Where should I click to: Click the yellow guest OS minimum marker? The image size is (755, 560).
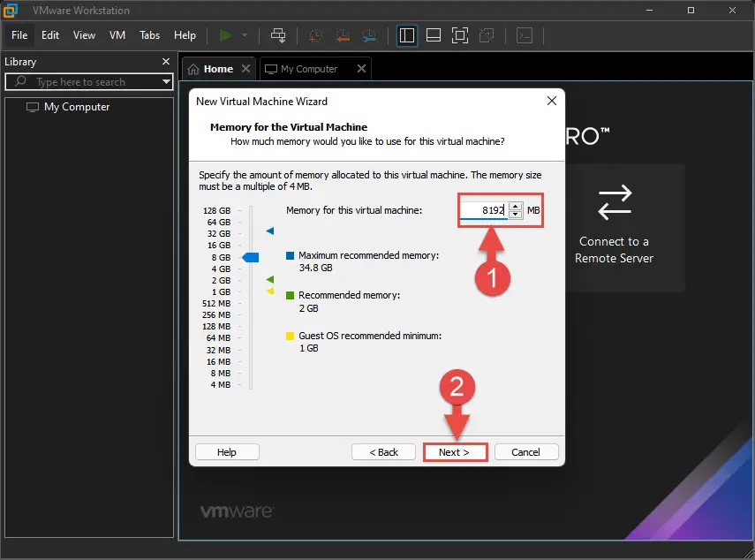tap(270, 291)
